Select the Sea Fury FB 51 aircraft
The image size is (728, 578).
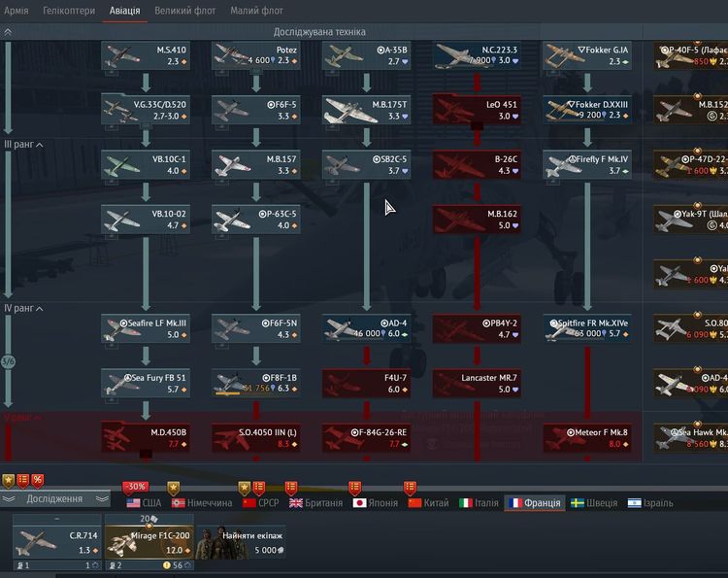point(144,383)
